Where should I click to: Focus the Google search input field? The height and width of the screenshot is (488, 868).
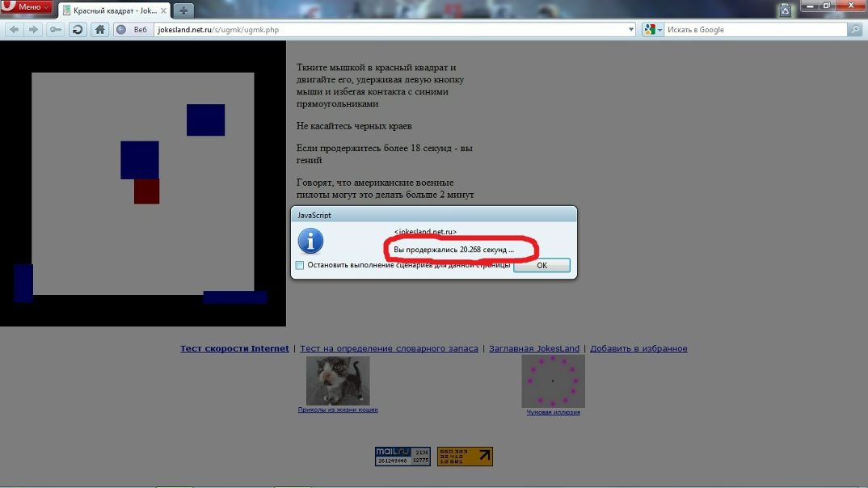752,30
